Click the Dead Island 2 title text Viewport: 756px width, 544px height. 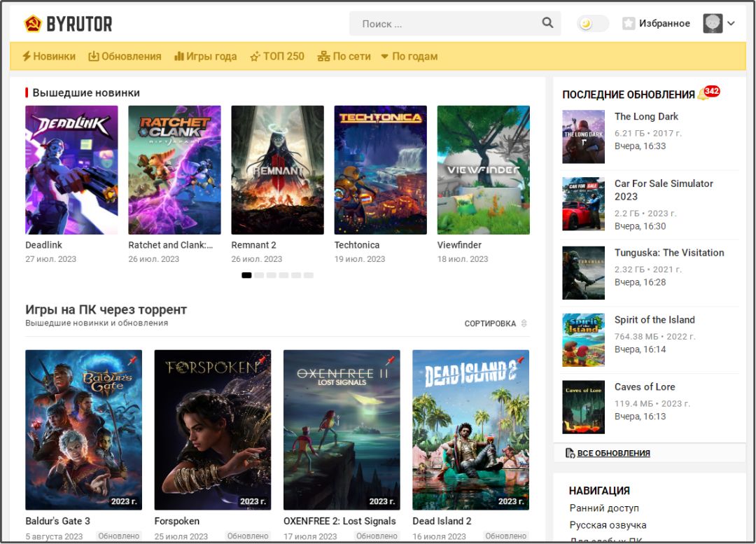(x=442, y=521)
